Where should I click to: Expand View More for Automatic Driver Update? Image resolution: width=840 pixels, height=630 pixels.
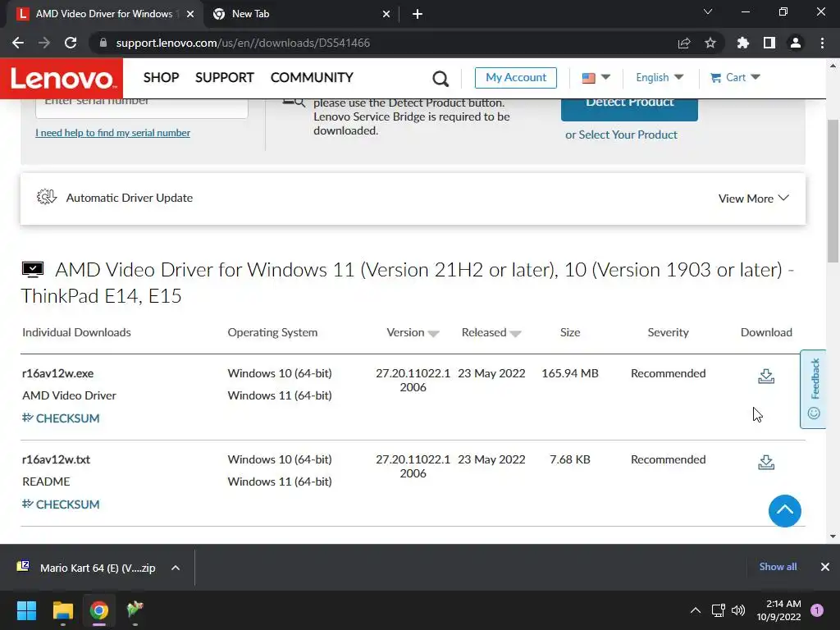pos(753,199)
